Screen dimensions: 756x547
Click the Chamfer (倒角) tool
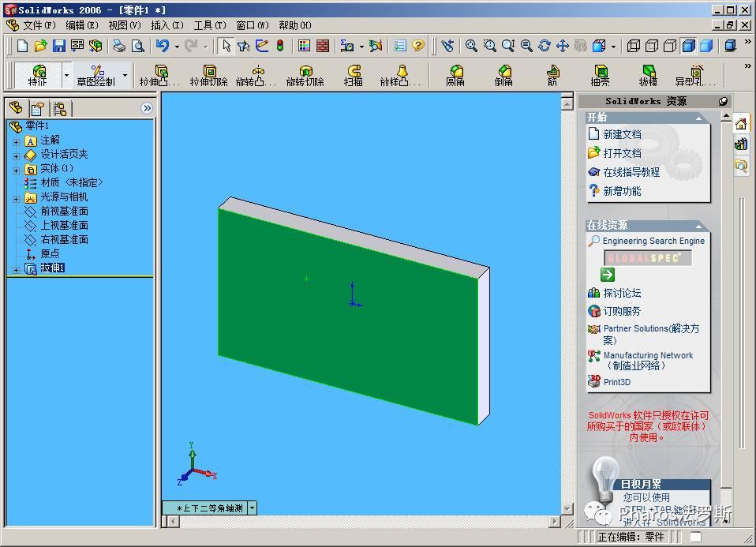tap(503, 76)
